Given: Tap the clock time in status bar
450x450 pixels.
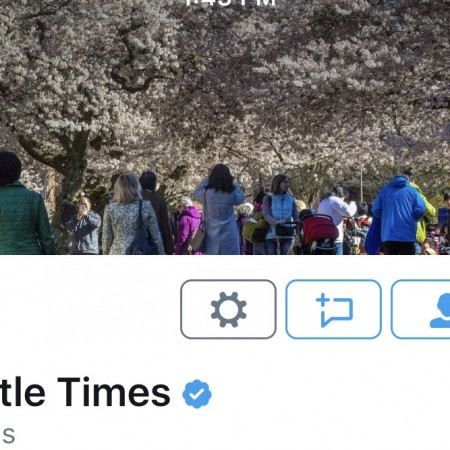Looking at the screenshot, I should [x=230, y=3].
